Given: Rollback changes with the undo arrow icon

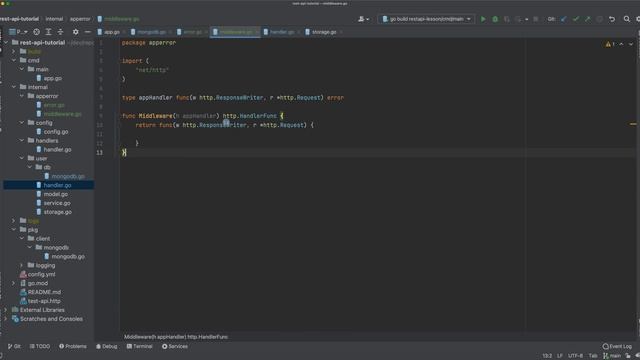Looking at the screenshot, I should point(612,19).
